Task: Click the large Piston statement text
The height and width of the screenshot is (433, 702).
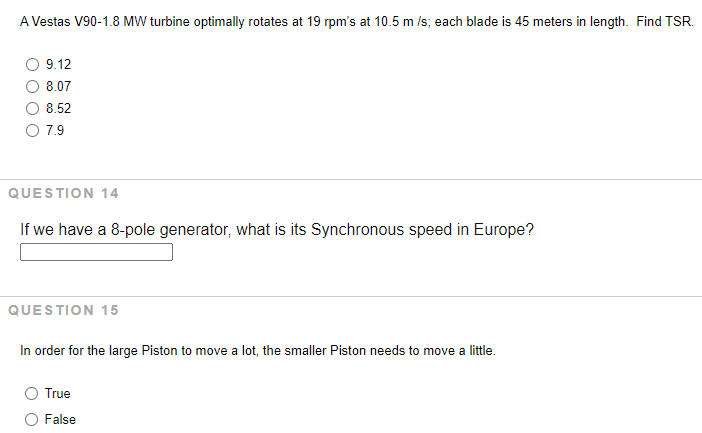Action: click(258, 351)
